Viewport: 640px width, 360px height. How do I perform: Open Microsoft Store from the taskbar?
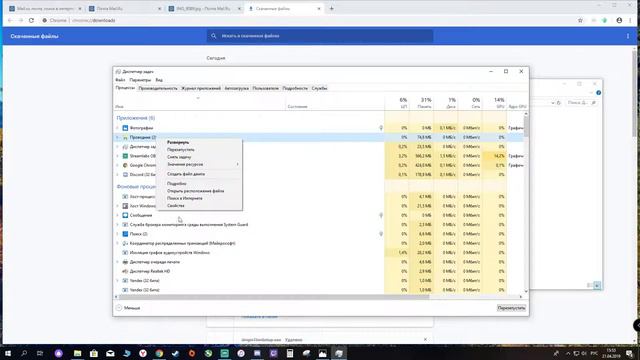click(94, 353)
